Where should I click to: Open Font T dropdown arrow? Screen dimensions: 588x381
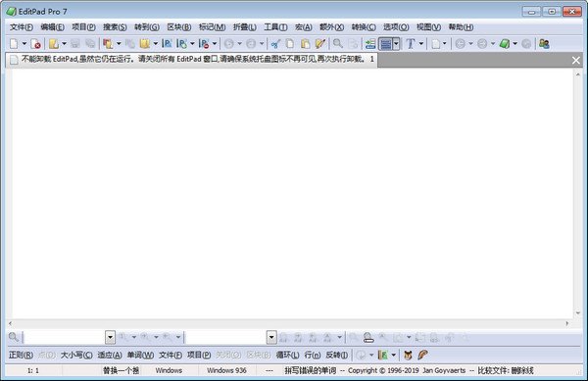[x=421, y=44]
